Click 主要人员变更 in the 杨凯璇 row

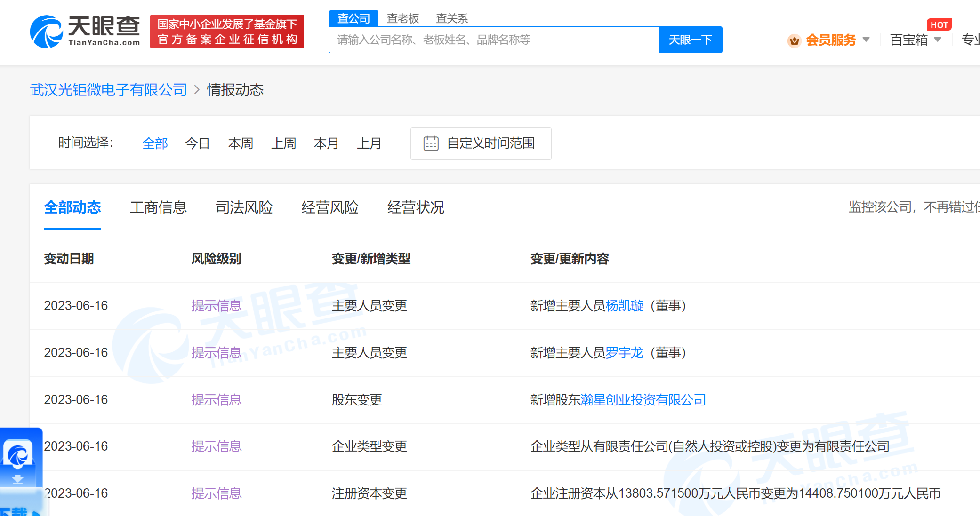pyautogui.click(x=370, y=306)
